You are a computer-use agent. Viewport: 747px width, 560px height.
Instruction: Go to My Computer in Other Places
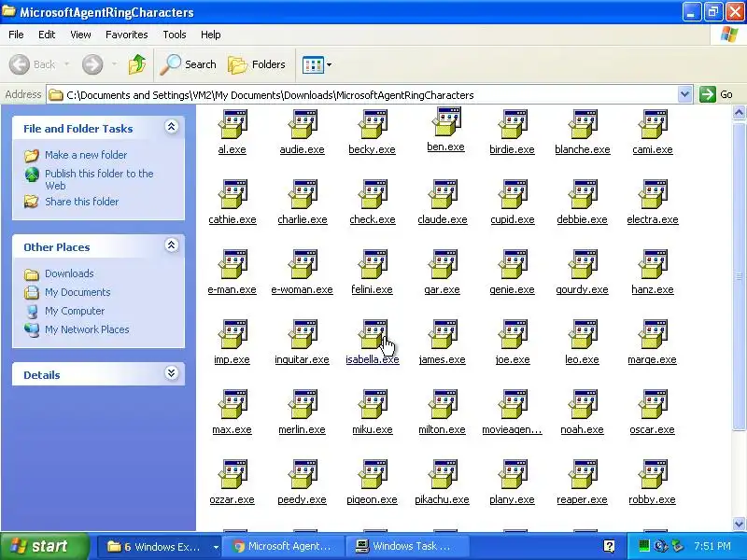[x=75, y=311]
